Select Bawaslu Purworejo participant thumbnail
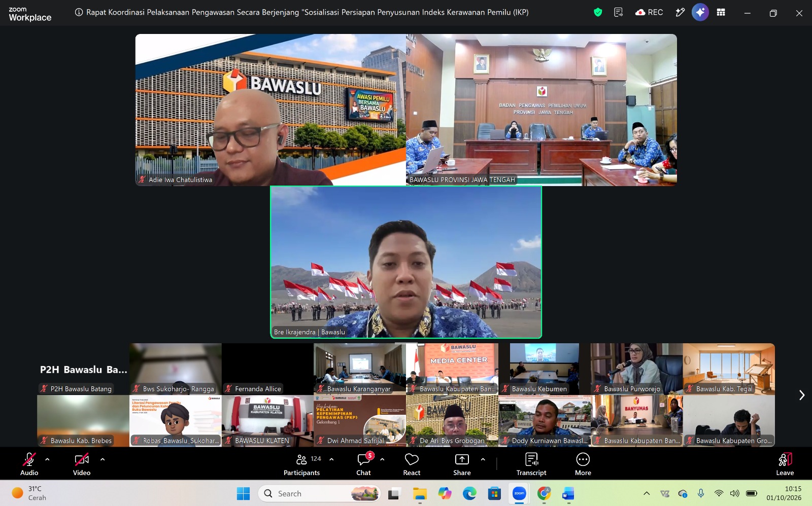The image size is (812, 506). [x=637, y=369]
